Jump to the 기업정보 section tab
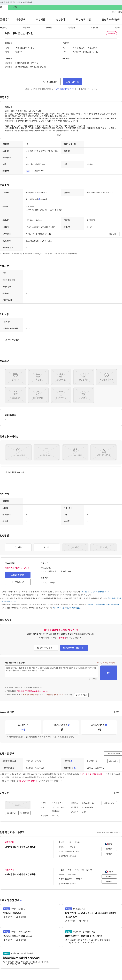The height and width of the screenshot is (980, 122). (x=117, y=27)
